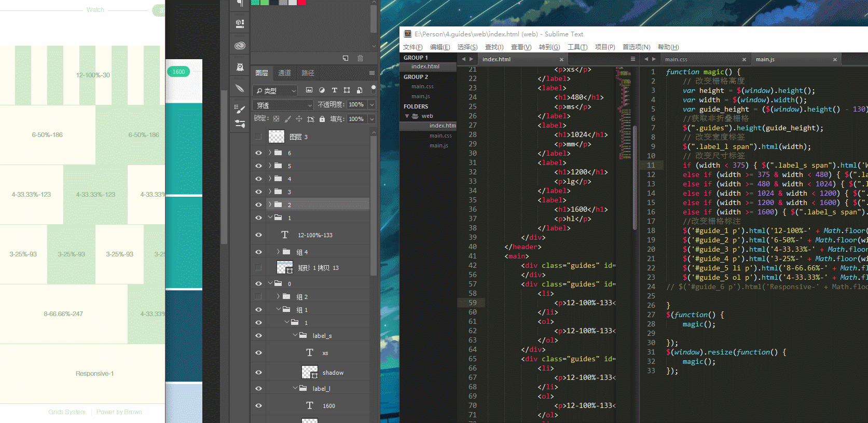
Task: Open main.css under GROUP 2 in sidebar
Action: pos(422,87)
